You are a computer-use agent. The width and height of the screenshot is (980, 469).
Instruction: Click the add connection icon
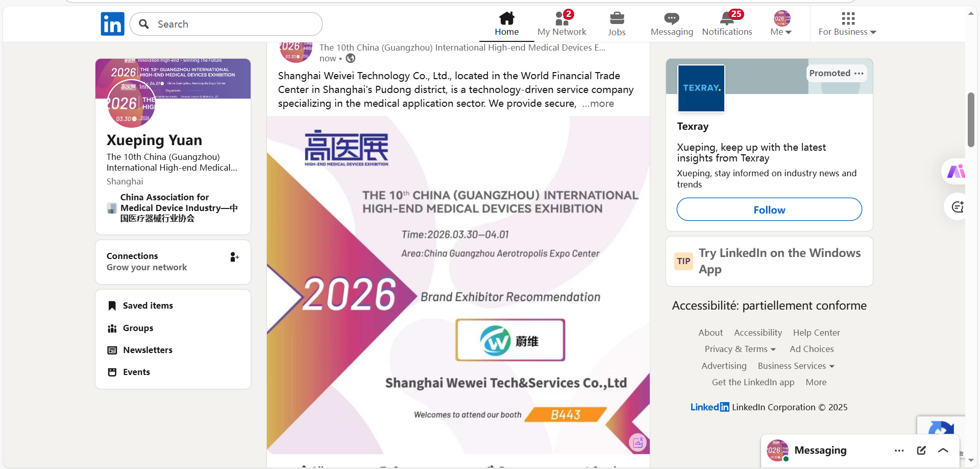pyautogui.click(x=234, y=257)
